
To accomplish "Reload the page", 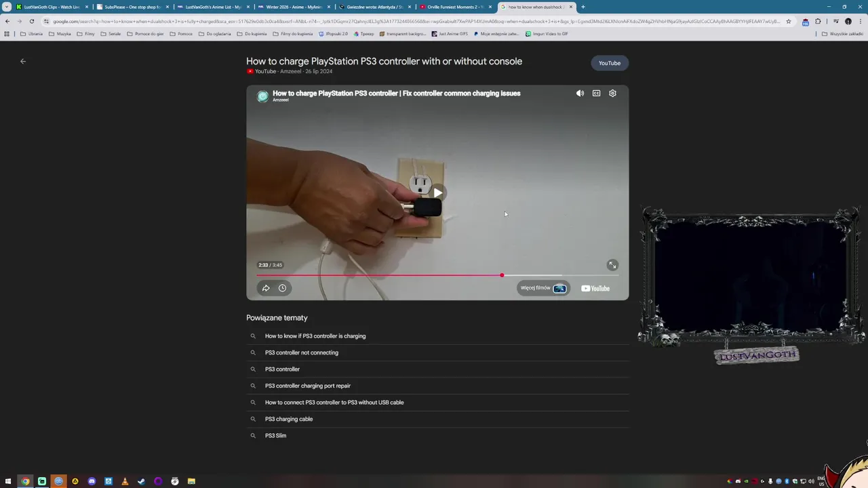I will click(x=31, y=21).
